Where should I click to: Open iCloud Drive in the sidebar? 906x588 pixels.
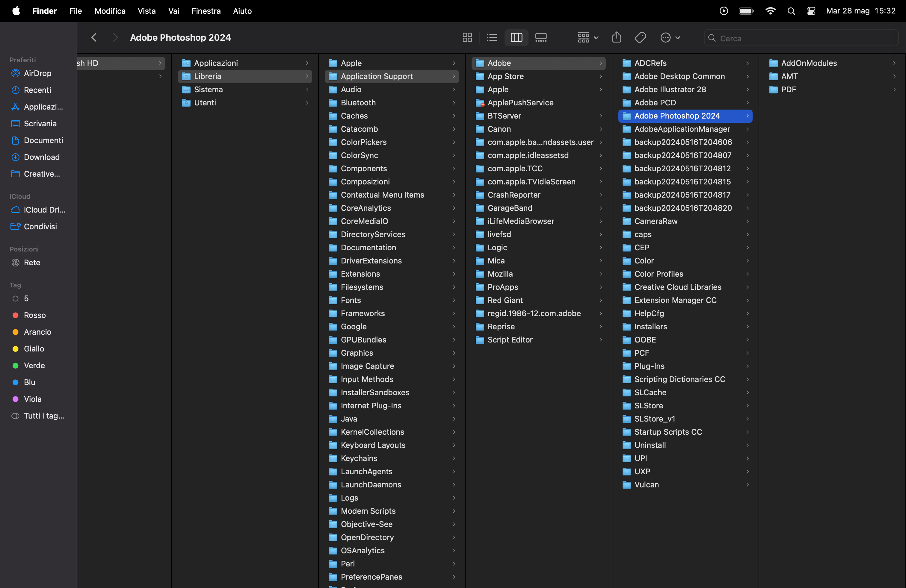click(37, 210)
